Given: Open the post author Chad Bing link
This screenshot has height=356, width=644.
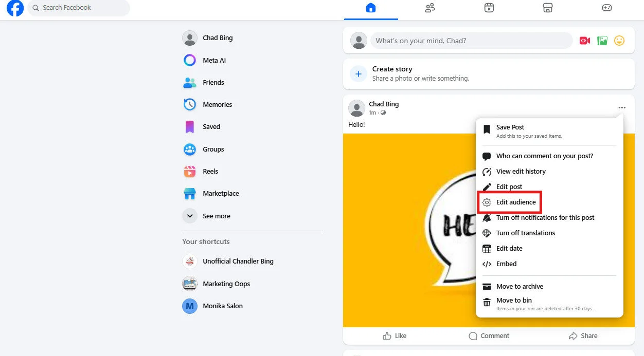Looking at the screenshot, I should pyautogui.click(x=384, y=104).
